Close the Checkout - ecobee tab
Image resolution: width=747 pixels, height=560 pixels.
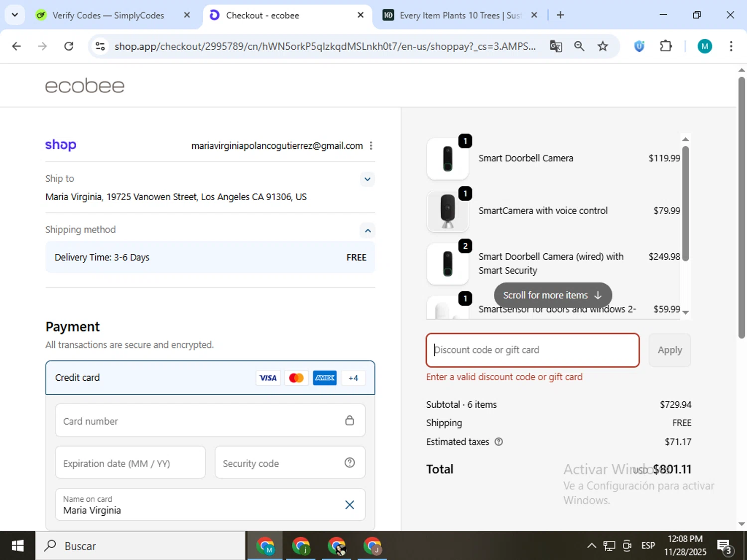click(x=361, y=15)
